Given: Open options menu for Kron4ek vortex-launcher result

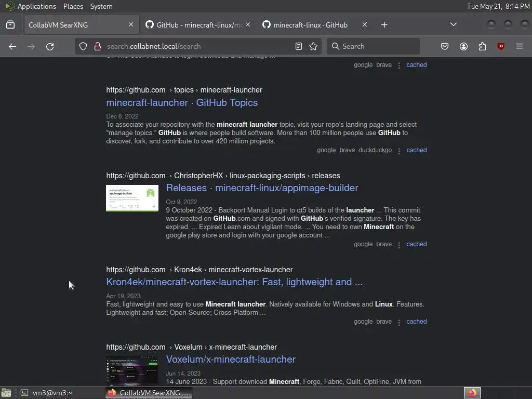Looking at the screenshot, I should coord(399,322).
